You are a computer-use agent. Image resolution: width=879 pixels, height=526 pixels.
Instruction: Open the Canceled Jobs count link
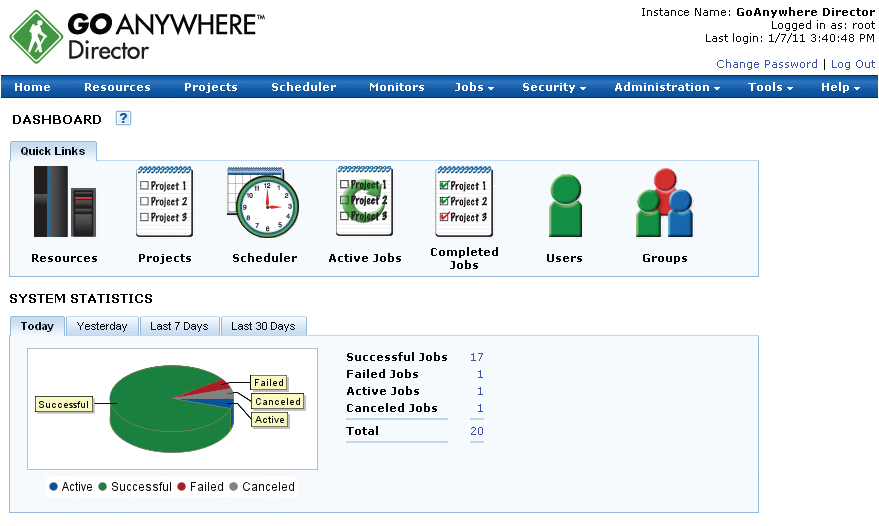click(x=480, y=408)
